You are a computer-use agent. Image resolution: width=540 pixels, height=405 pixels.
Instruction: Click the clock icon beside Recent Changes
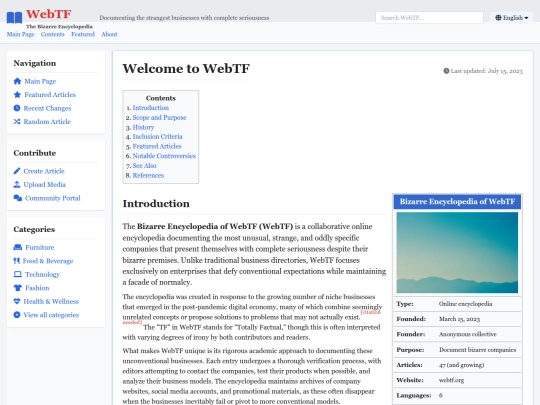(17, 108)
